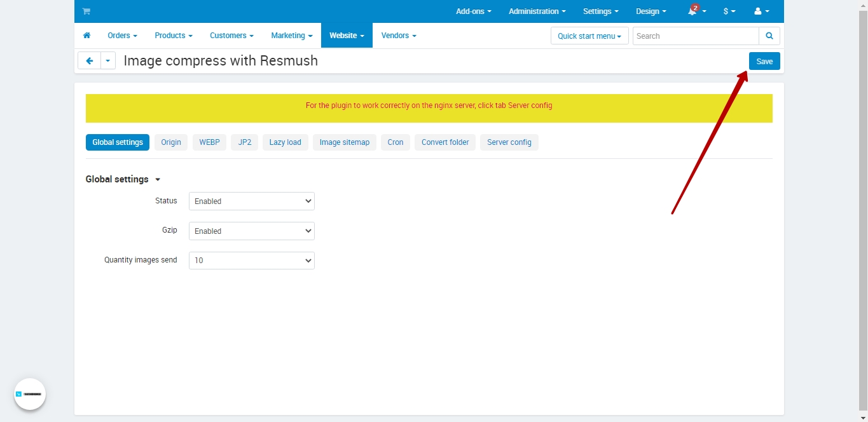
Task: Collapse the Global settings section header
Action: point(123,179)
